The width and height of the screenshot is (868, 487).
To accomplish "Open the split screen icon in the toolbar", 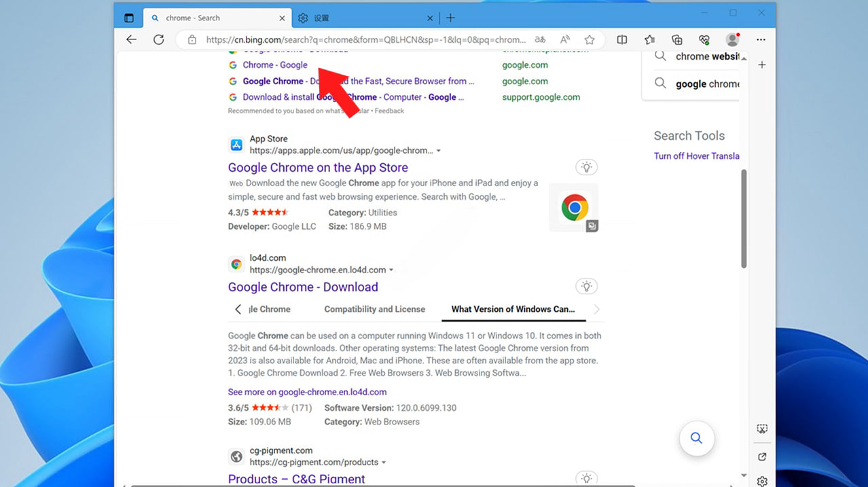I will (x=622, y=39).
